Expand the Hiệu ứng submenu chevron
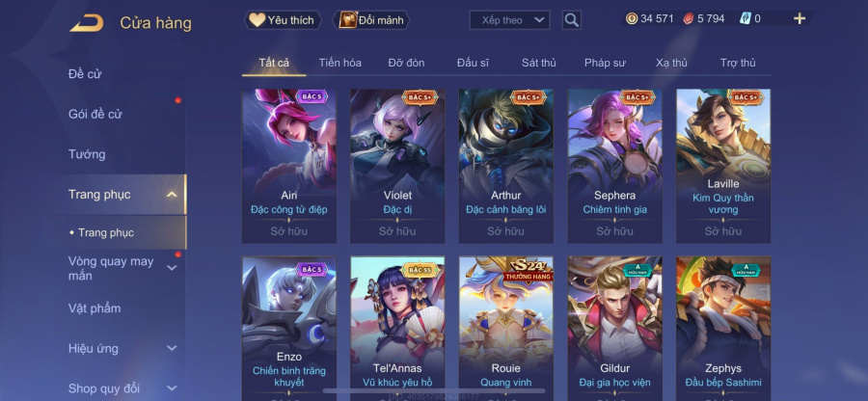The height and width of the screenshot is (401, 868). tap(172, 348)
